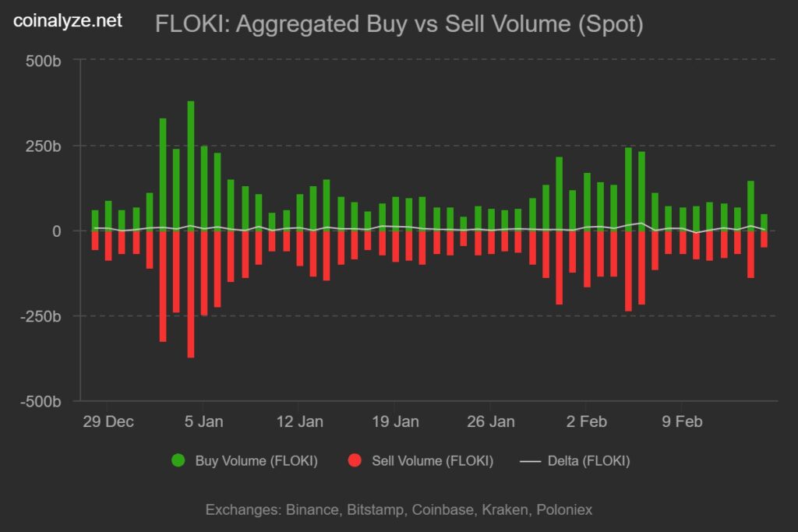Toggle the Buy Volume (FLOKI) legend label
This screenshot has width=798, height=532.
tap(256, 460)
